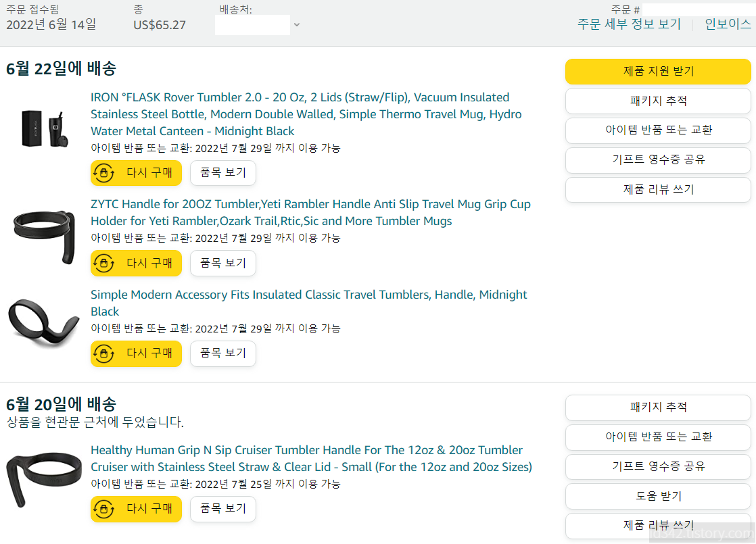Screen dimensions: 756x544
Task: Open the IRON FLASK tumbler product thumbnail
Action: [45, 128]
